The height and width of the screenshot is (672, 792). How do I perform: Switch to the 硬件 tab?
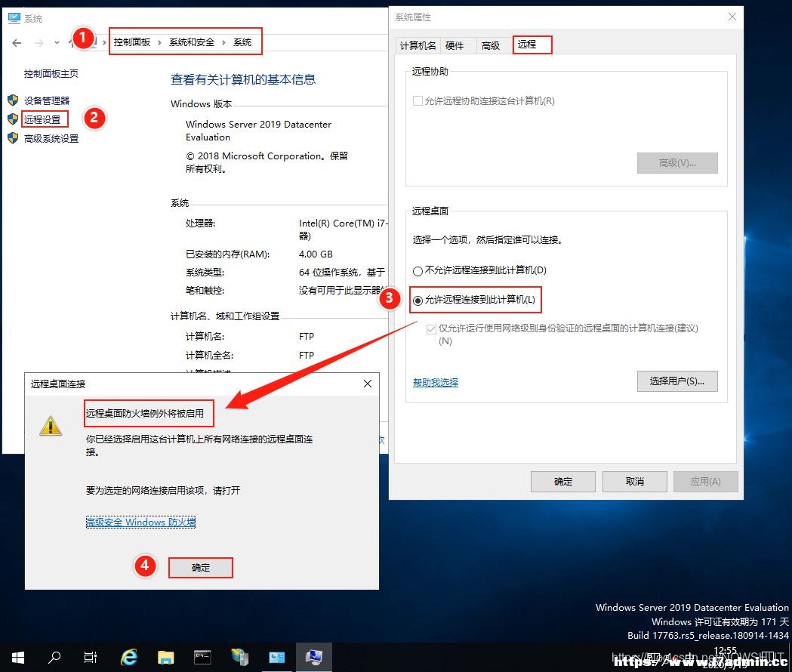[455, 45]
